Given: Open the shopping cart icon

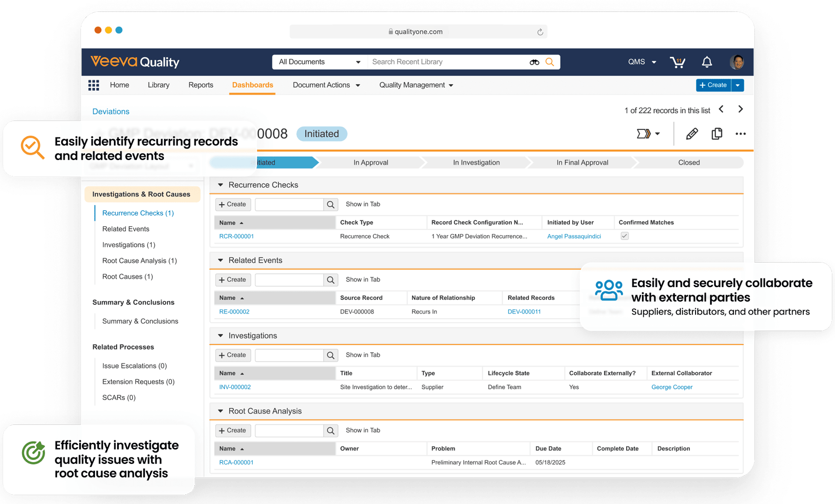Looking at the screenshot, I should [x=678, y=62].
